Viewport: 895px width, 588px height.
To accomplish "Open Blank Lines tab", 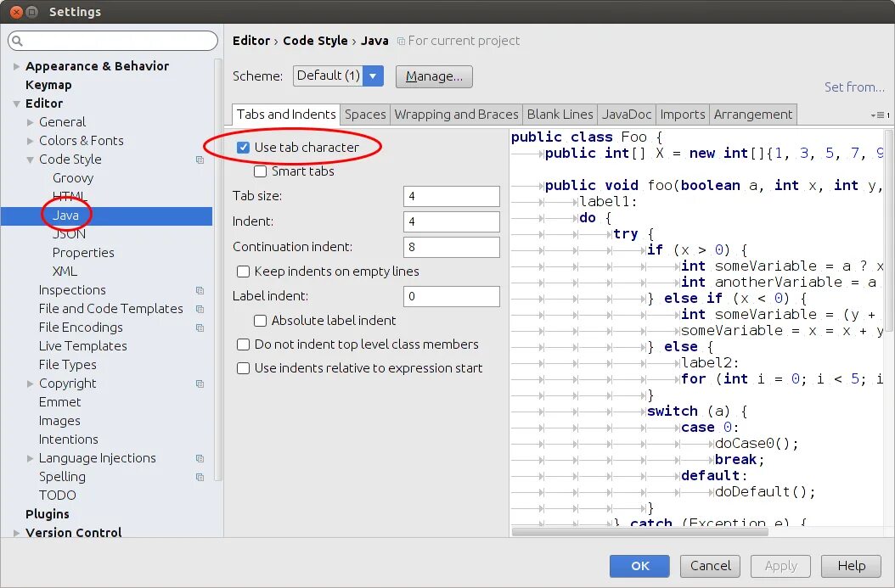I will [560, 115].
